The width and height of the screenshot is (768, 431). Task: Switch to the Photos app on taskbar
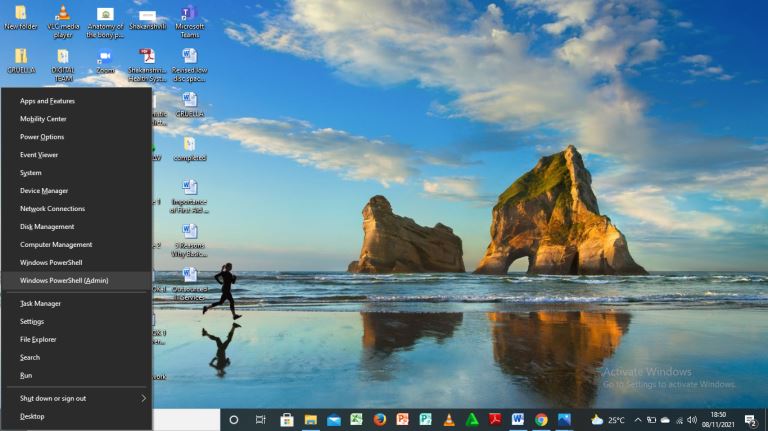pyautogui.click(x=564, y=420)
